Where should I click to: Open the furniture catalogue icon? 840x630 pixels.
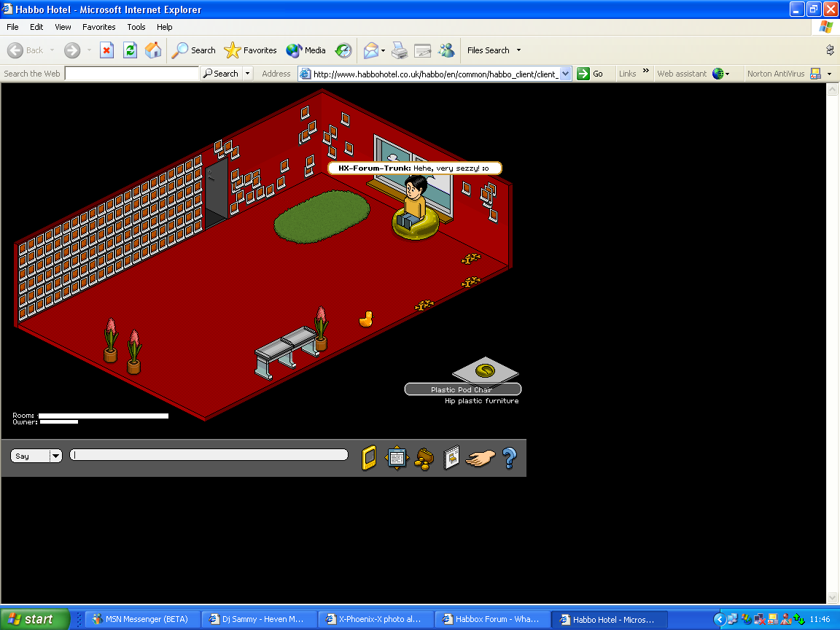coord(451,458)
